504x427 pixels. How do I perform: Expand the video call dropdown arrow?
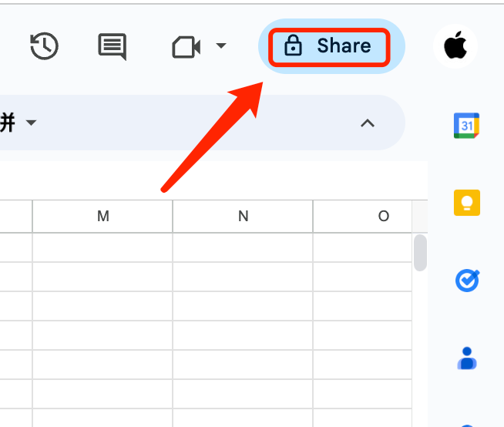pyautogui.click(x=221, y=46)
